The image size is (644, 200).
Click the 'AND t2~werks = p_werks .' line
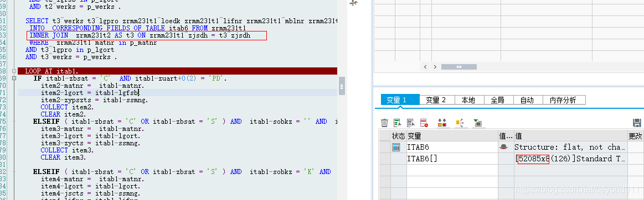[x=75, y=7]
